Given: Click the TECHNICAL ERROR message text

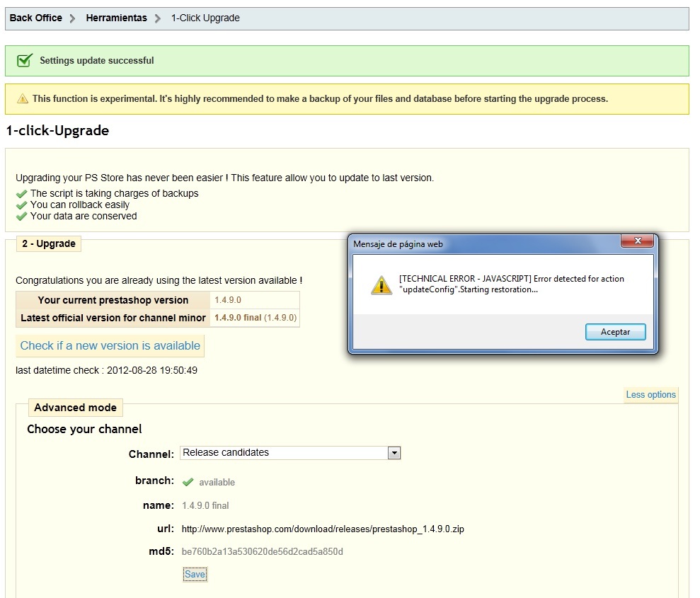Looking at the screenshot, I should (x=512, y=284).
